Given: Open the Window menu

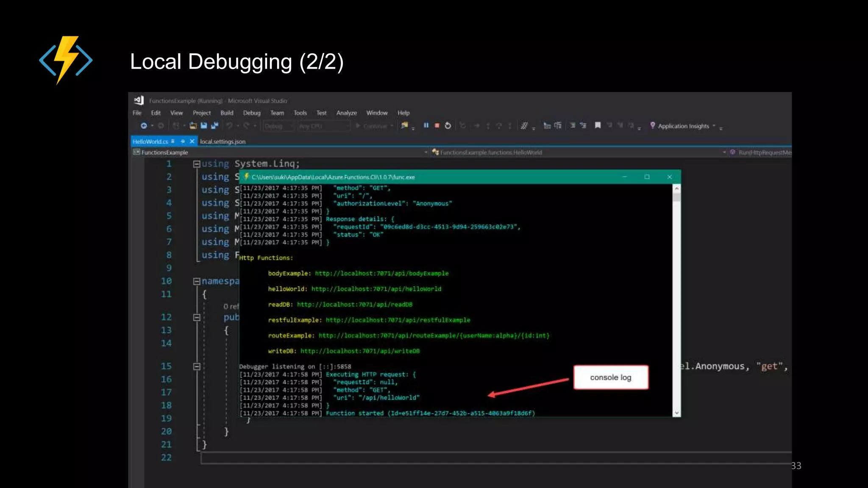Looking at the screenshot, I should (377, 113).
